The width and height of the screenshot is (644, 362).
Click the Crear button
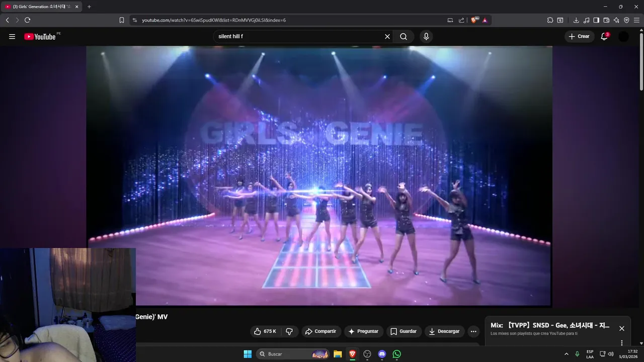coord(579,37)
